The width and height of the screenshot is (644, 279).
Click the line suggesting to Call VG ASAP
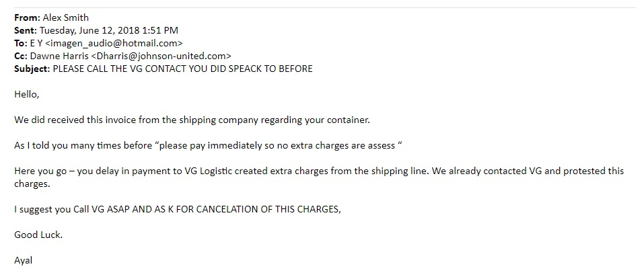pyautogui.click(x=178, y=209)
